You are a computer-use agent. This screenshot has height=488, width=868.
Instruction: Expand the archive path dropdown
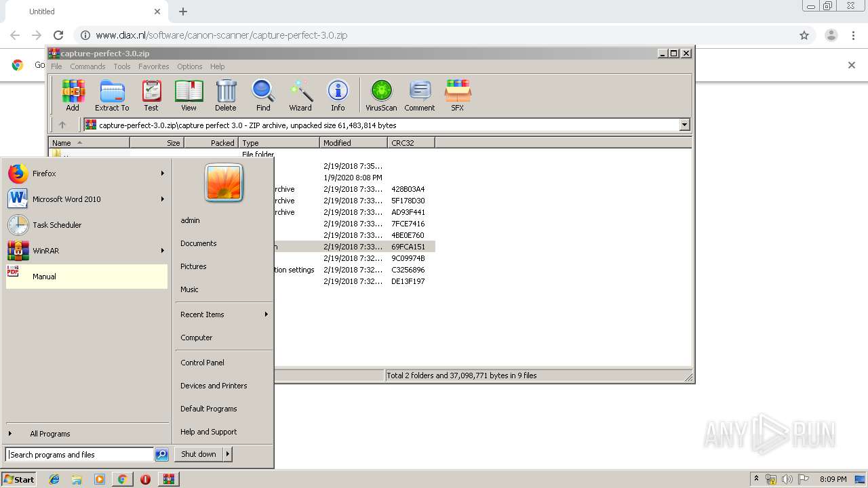(x=684, y=125)
